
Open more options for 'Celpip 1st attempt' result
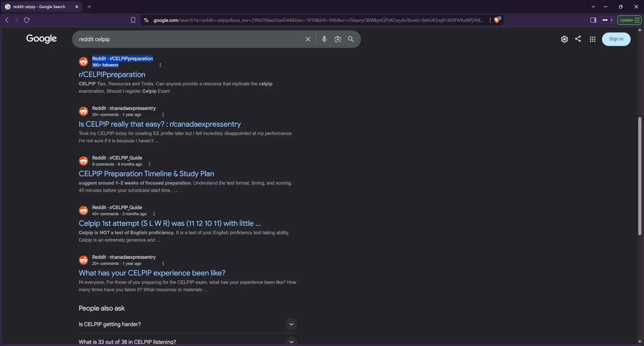click(x=154, y=214)
